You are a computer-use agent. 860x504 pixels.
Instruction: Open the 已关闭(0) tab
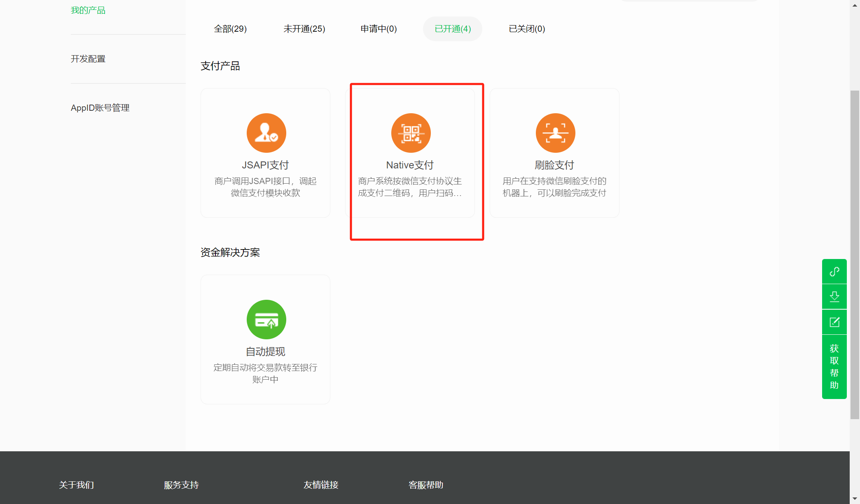tap(527, 29)
